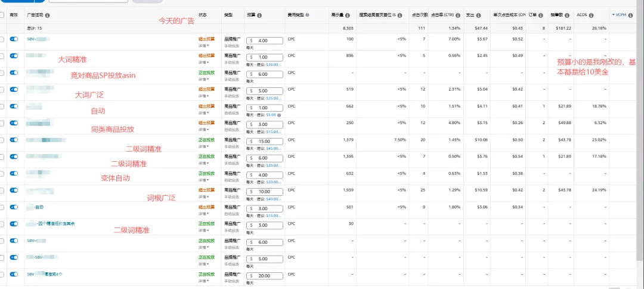The width and height of the screenshot is (644, 289).
Task: Toggle the campaign switch with 896 impressions
Action: pos(14,56)
